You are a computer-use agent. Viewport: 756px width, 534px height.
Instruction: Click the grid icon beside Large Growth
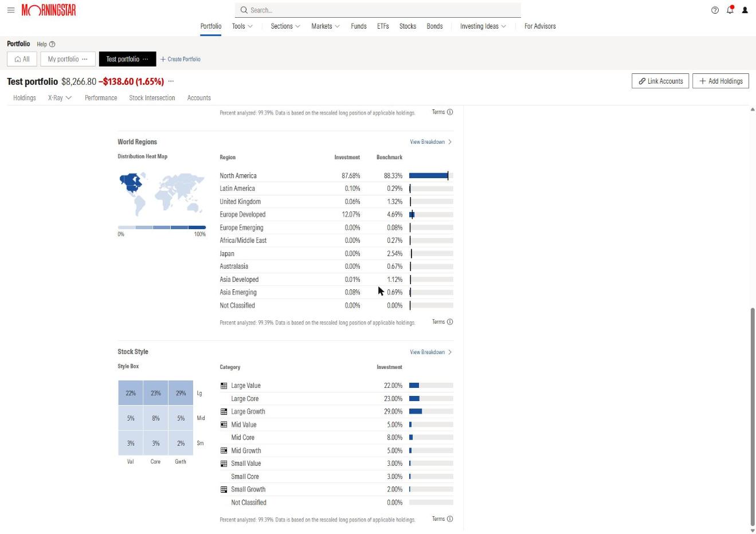224,411
